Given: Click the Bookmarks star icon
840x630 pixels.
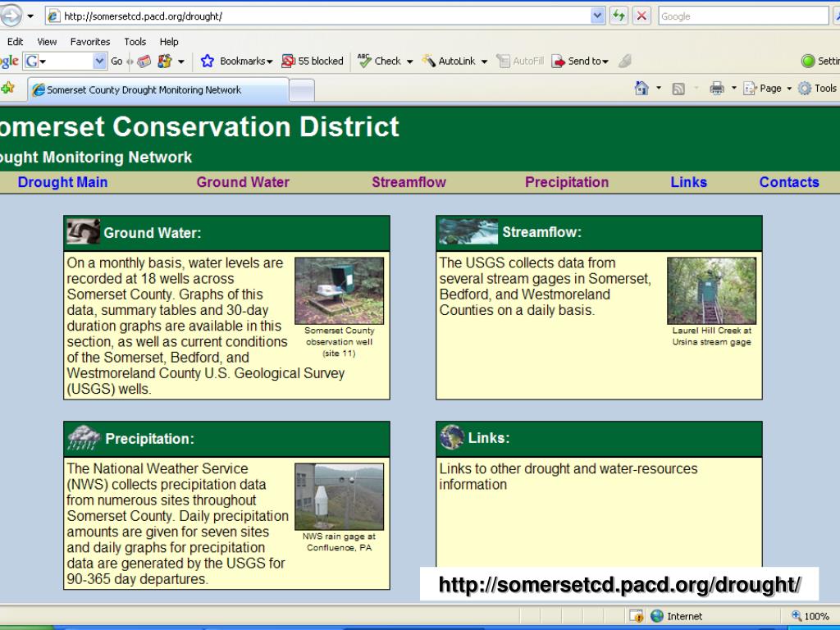Looking at the screenshot, I should point(208,61).
